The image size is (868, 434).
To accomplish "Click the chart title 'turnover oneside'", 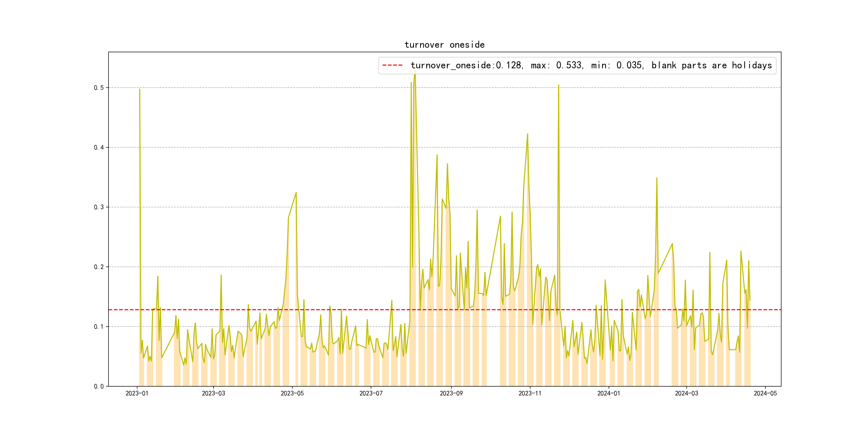I will click(x=444, y=45).
